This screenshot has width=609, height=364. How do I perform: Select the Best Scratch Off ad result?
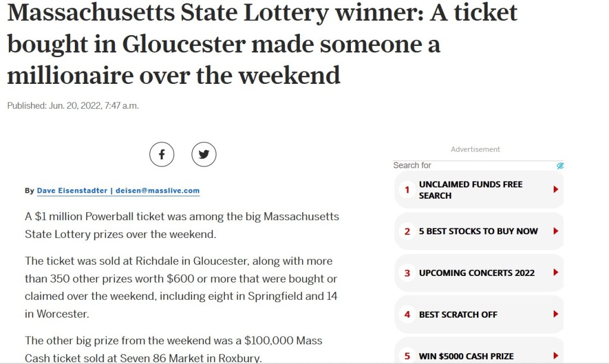[x=458, y=315]
